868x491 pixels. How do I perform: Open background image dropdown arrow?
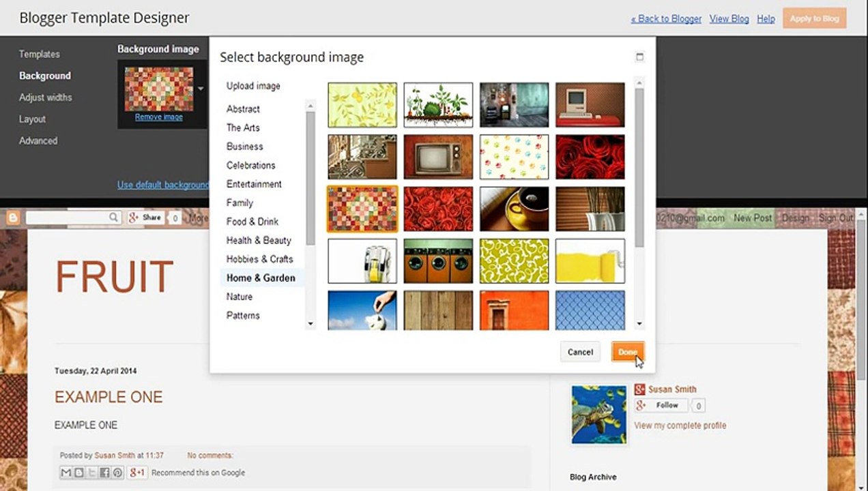point(201,89)
